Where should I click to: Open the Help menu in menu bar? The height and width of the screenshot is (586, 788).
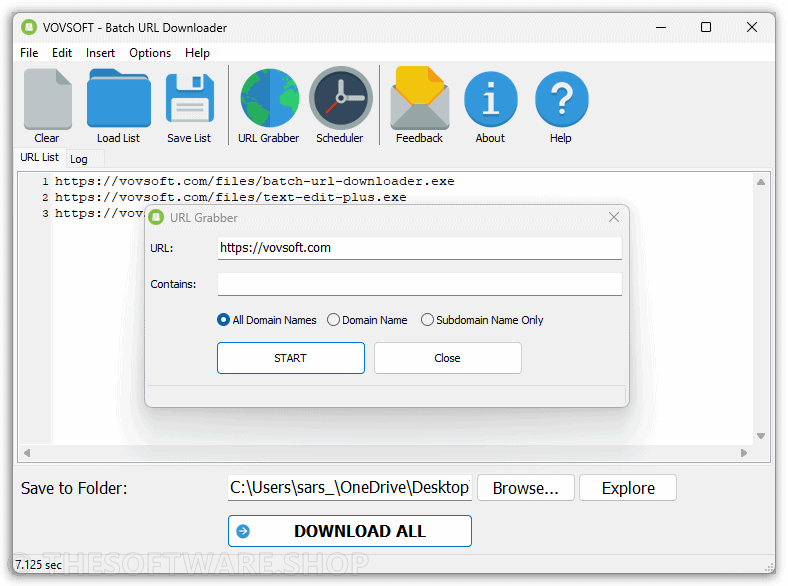pyautogui.click(x=197, y=53)
